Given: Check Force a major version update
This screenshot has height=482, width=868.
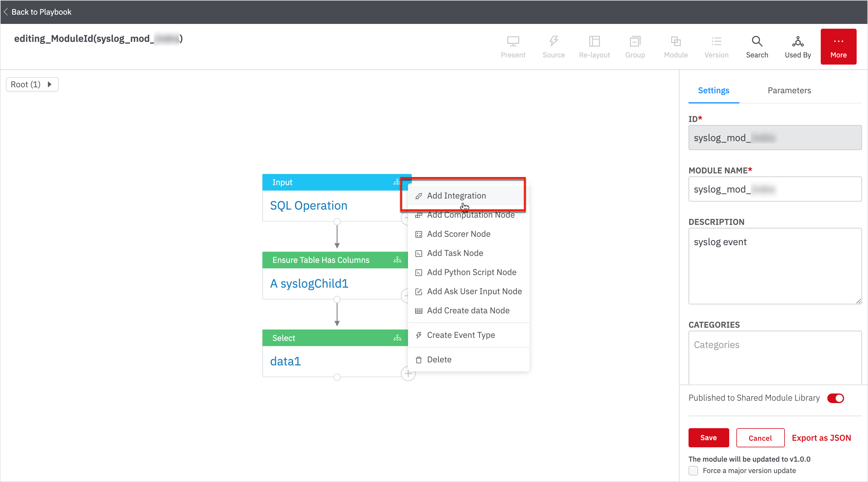Looking at the screenshot, I should [x=693, y=471].
